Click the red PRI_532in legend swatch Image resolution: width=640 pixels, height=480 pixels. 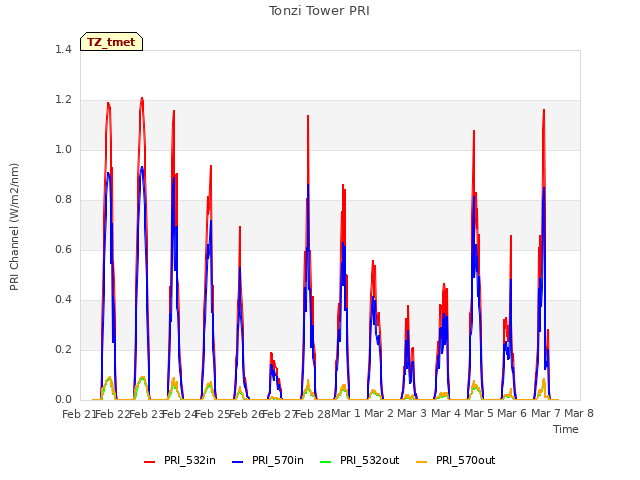point(149,462)
